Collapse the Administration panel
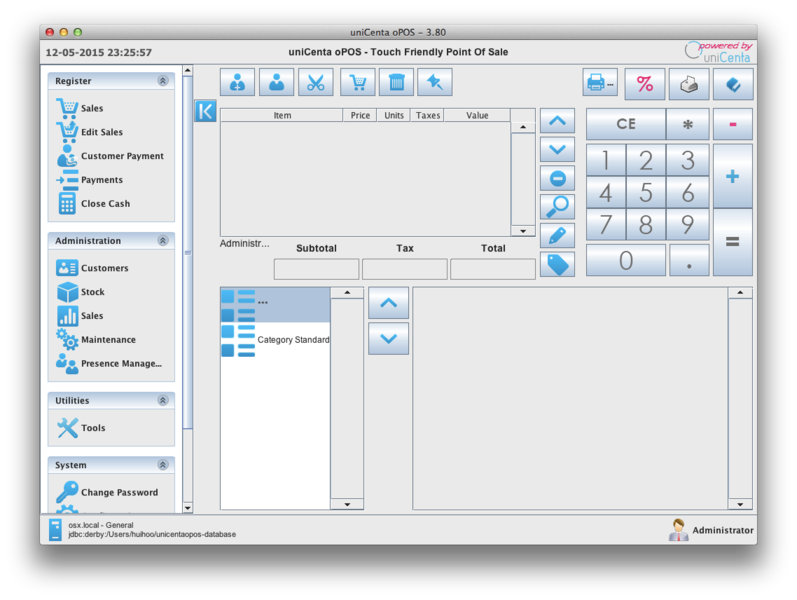The image size is (797, 600). point(163,241)
